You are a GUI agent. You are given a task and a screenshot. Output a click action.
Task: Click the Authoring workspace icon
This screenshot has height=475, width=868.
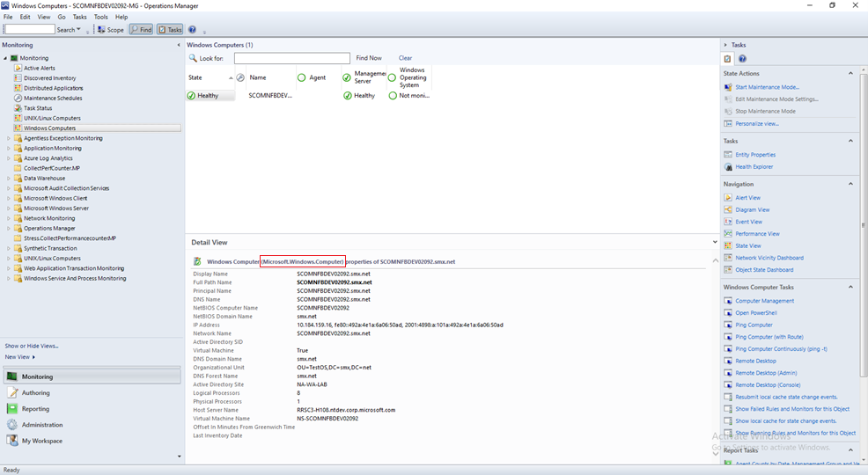[x=12, y=392]
